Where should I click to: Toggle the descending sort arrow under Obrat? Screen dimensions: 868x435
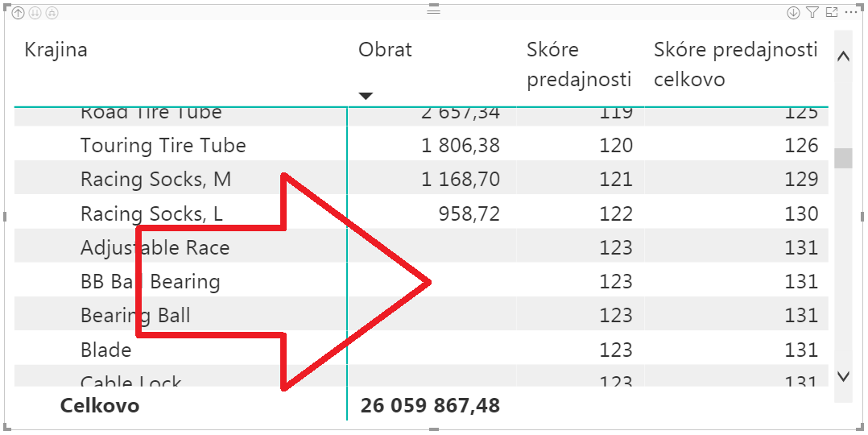pyautogui.click(x=366, y=96)
